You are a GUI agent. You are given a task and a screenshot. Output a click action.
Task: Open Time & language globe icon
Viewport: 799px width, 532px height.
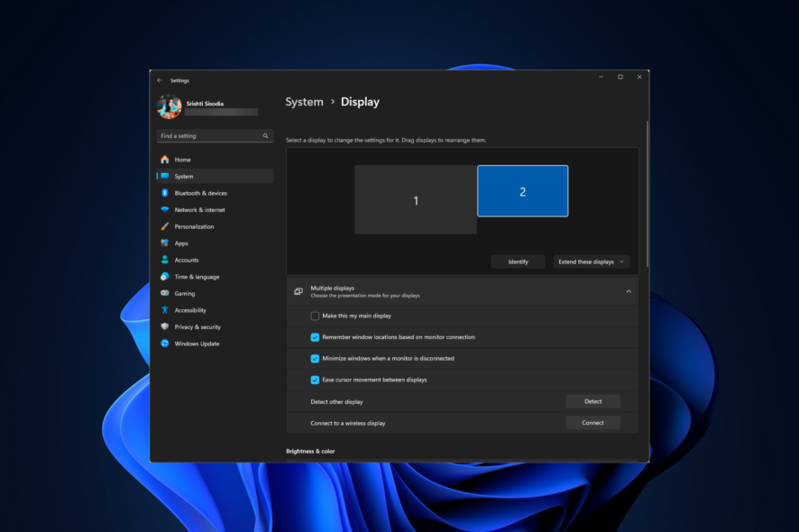pyautogui.click(x=165, y=277)
